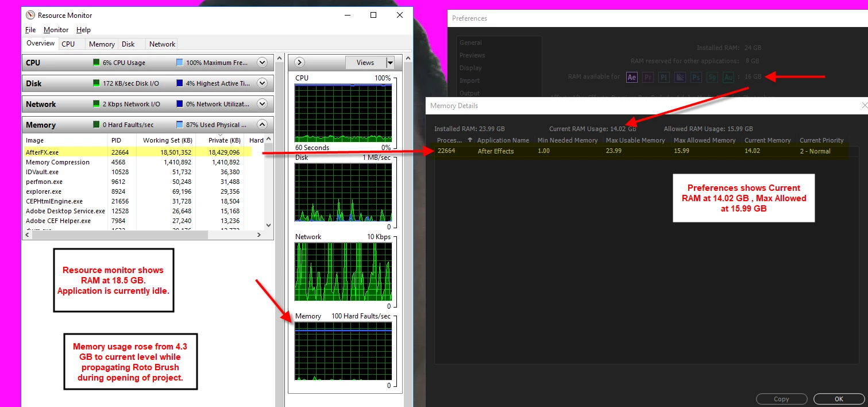Viewport: 868px width, 407px height.
Task: Expand the CPU section in Resource Monitor
Action: pos(262,63)
